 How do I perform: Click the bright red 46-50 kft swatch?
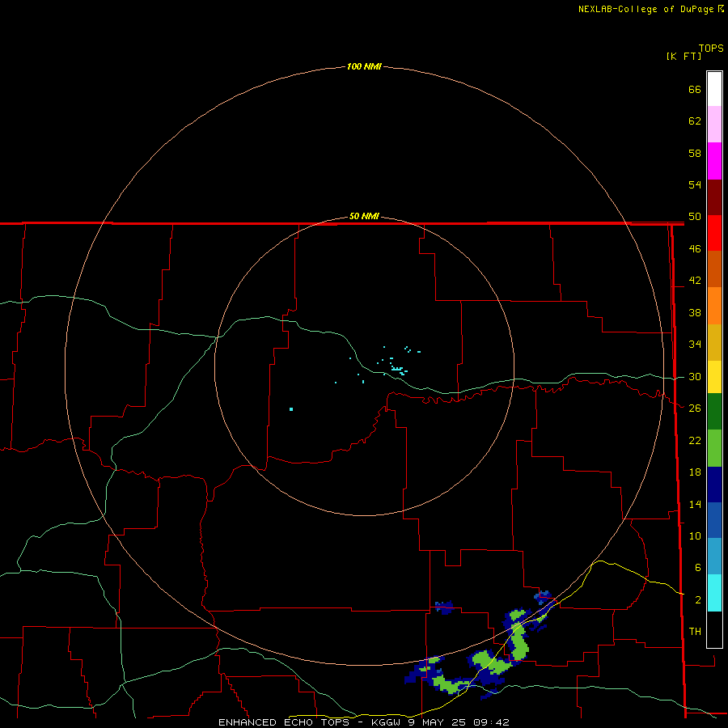tap(714, 233)
